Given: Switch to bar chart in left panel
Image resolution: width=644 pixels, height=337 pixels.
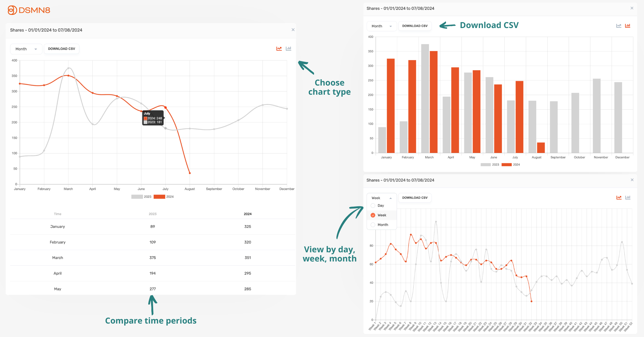Looking at the screenshot, I should click(x=289, y=49).
